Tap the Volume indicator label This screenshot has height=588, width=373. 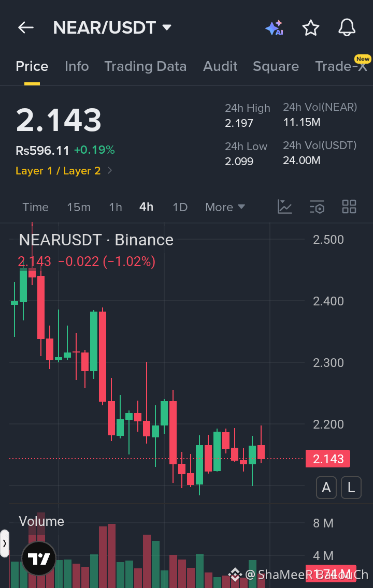[41, 521]
